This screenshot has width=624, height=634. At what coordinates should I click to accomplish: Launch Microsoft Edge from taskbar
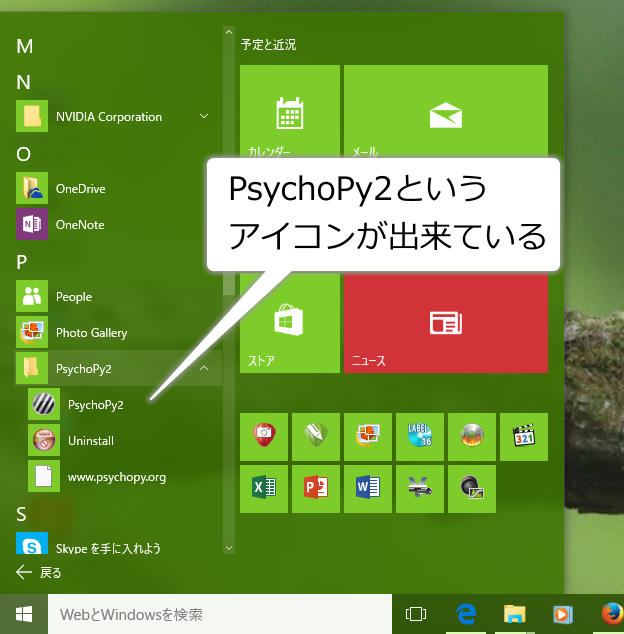point(466,614)
